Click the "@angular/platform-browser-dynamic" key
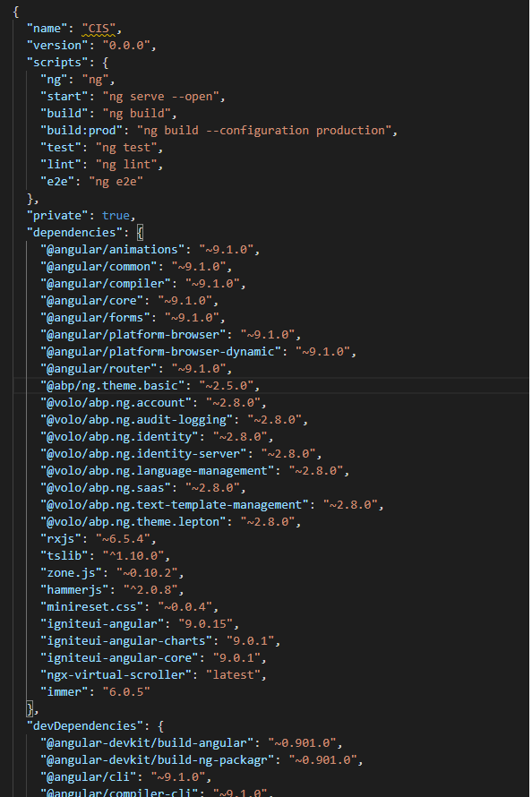The height and width of the screenshot is (797, 532). 160,352
